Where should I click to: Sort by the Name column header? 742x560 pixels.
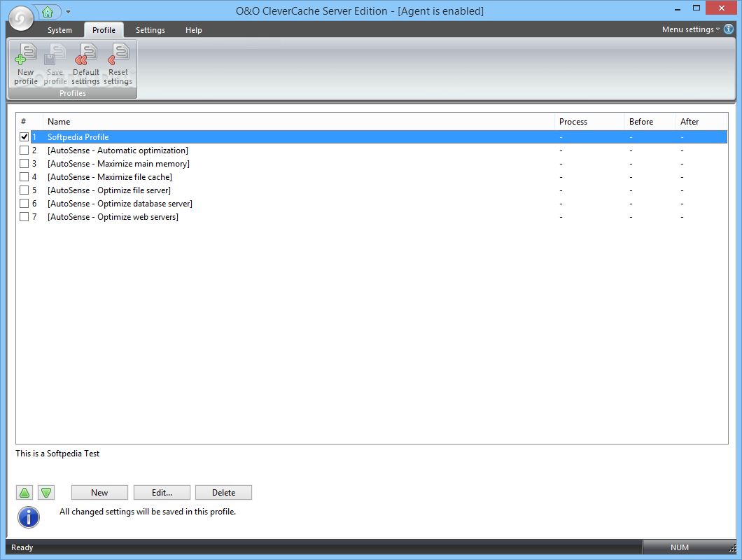point(299,122)
